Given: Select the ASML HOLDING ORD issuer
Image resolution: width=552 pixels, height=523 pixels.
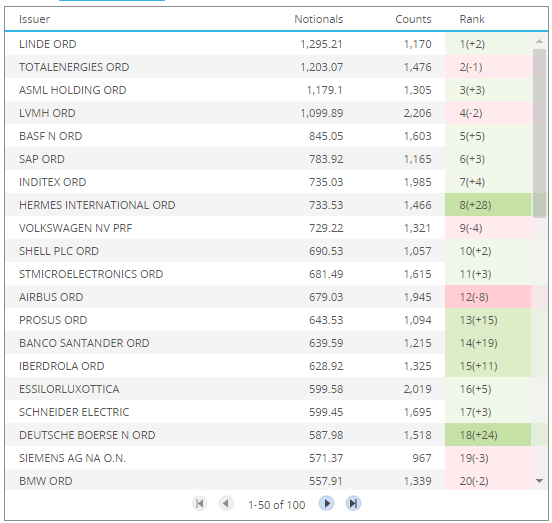Looking at the screenshot, I should tap(73, 90).
